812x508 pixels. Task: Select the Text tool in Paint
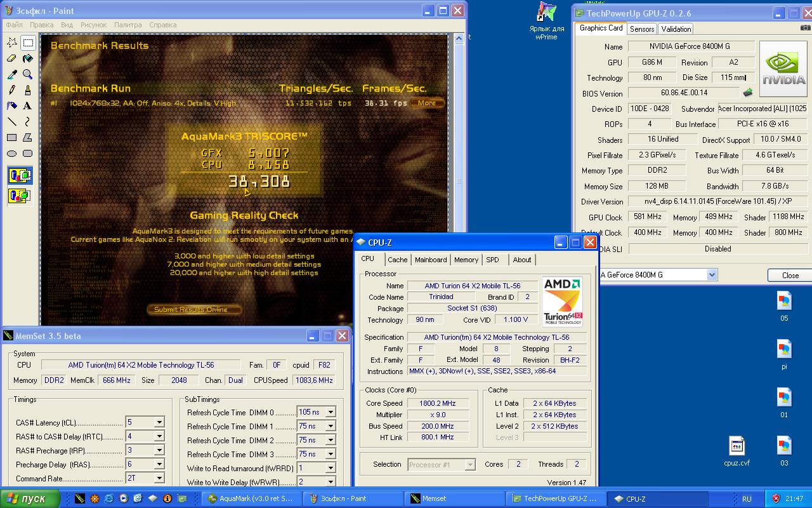click(x=28, y=106)
